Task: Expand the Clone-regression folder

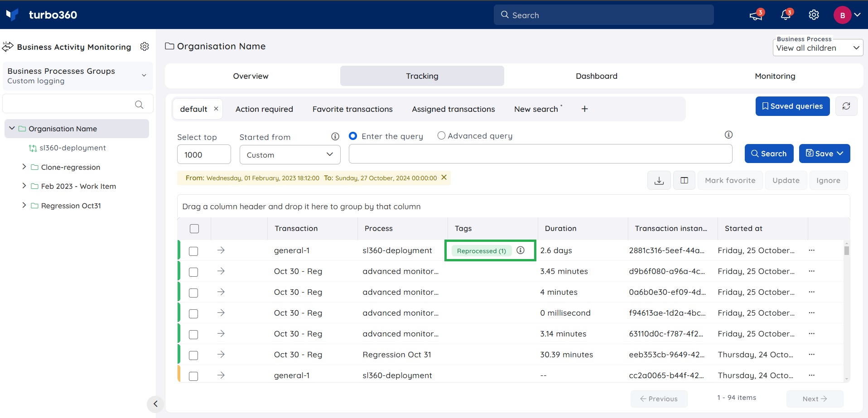Action: click(24, 167)
